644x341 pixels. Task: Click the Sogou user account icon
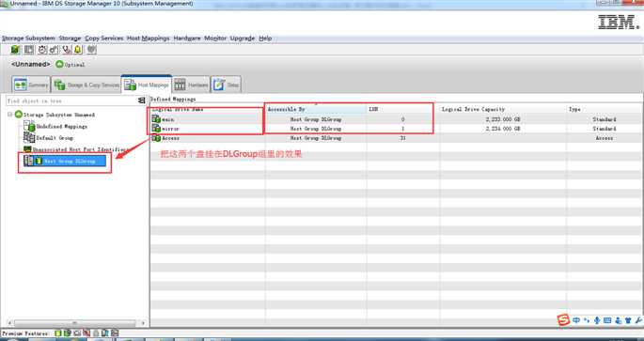click(x=618, y=320)
